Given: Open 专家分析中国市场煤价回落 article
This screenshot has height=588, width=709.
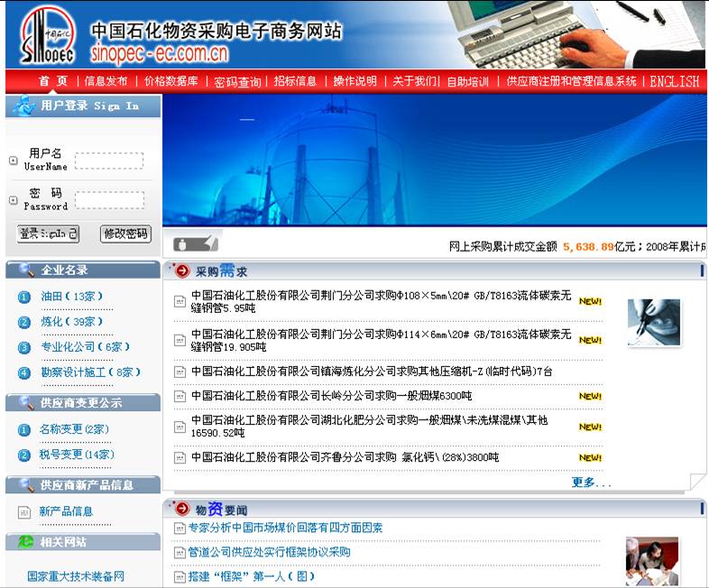Looking at the screenshot, I should click(x=285, y=528).
